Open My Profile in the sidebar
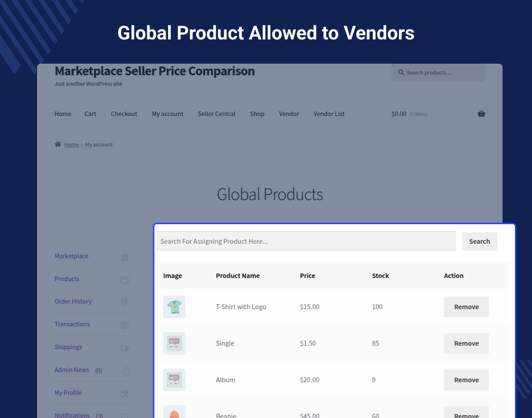The height and width of the screenshot is (418, 532). coord(68,392)
